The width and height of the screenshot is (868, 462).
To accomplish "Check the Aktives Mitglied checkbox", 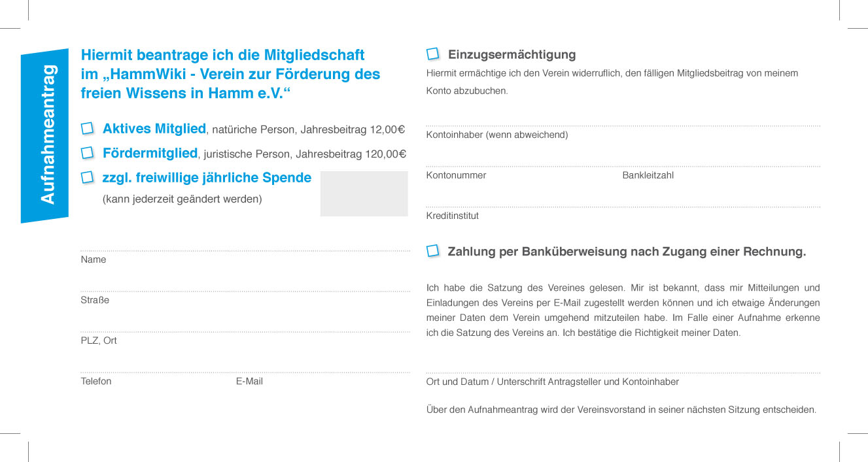I will pyautogui.click(x=87, y=129).
